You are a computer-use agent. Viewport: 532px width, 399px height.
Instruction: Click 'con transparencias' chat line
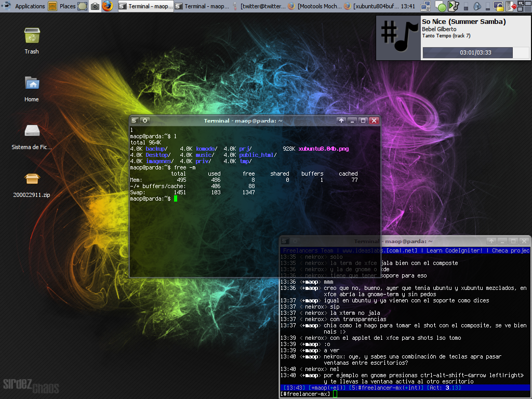333,320
